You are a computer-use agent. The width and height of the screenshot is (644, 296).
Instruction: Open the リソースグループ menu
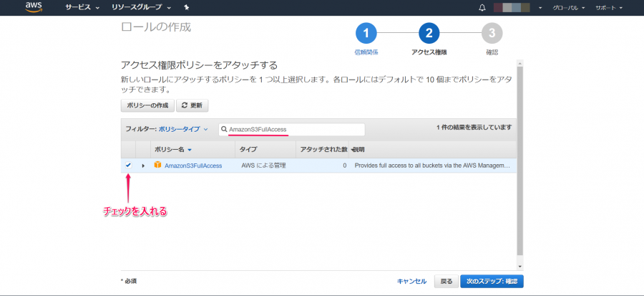coord(141,7)
